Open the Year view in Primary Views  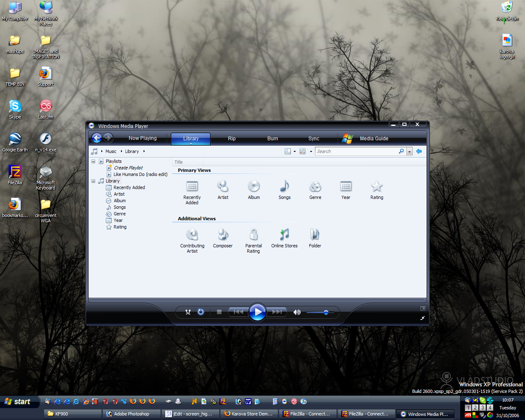click(346, 190)
